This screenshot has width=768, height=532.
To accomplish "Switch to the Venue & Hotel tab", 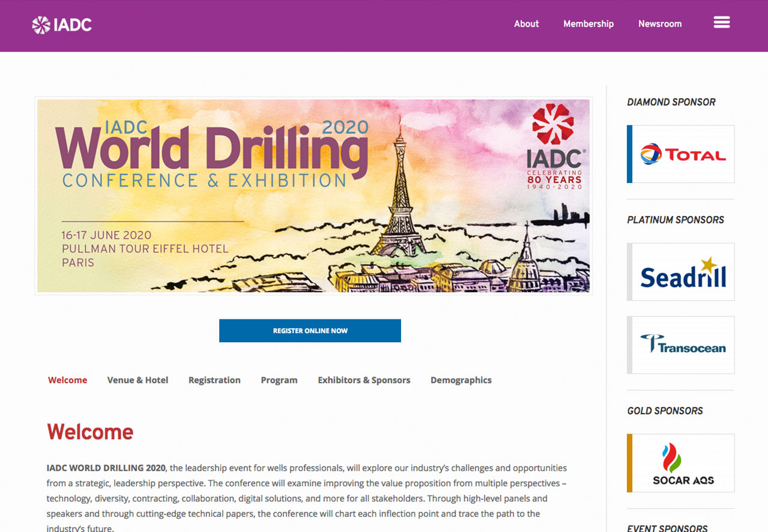I will pos(138,380).
